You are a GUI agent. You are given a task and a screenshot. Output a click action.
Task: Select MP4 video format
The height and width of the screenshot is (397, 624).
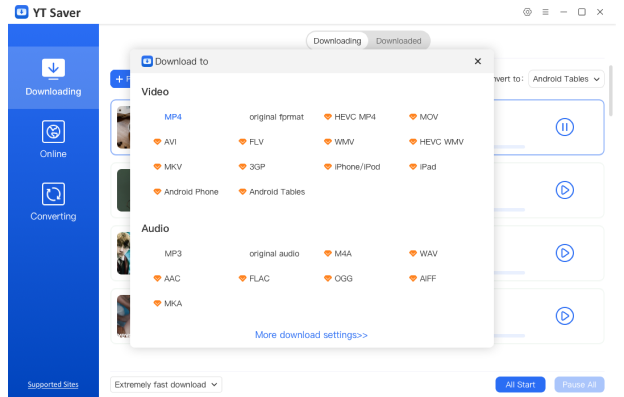pyautogui.click(x=173, y=117)
